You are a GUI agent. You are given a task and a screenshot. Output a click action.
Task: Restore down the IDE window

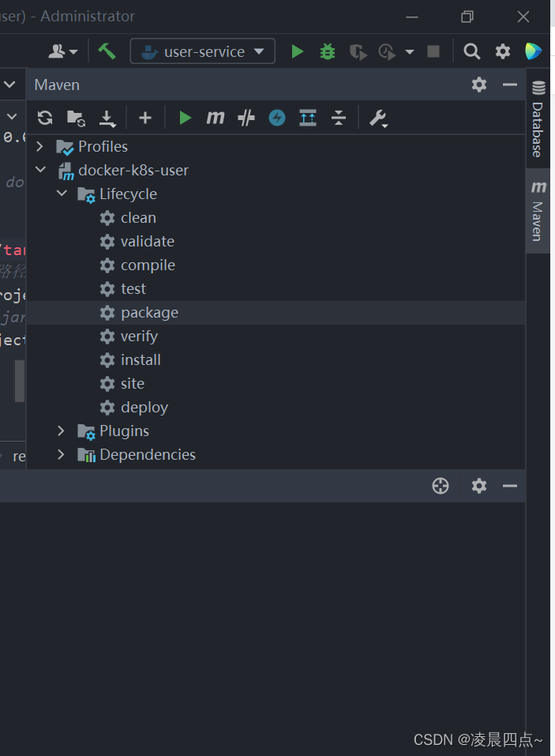pyautogui.click(x=467, y=17)
